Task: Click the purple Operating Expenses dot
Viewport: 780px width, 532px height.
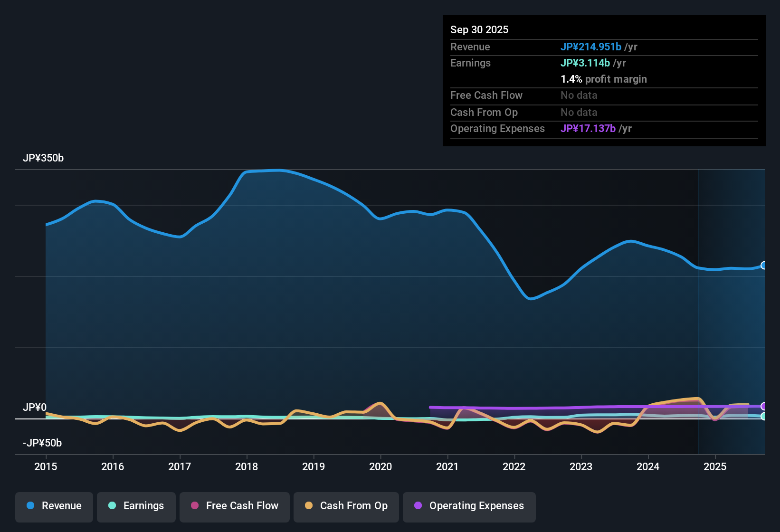Action: click(418, 506)
